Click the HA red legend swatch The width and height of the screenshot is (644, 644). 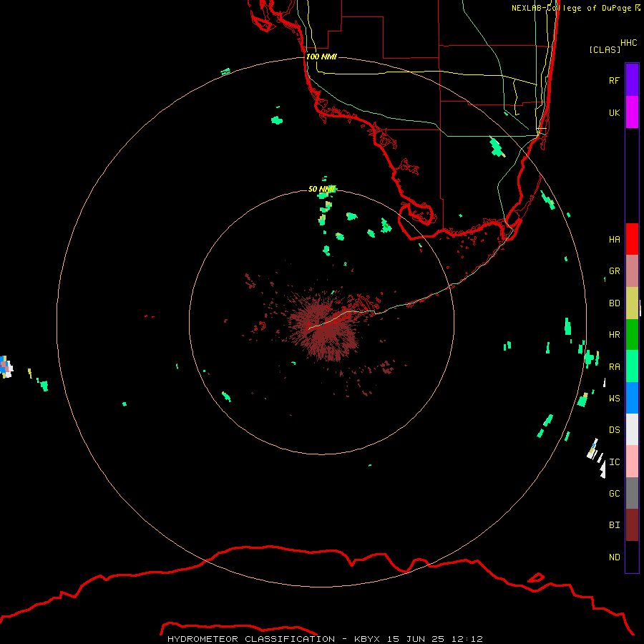point(632,239)
